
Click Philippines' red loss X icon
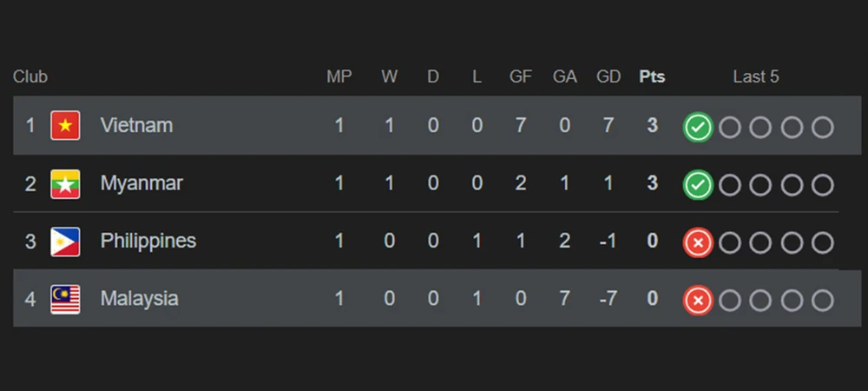coord(698,243)
